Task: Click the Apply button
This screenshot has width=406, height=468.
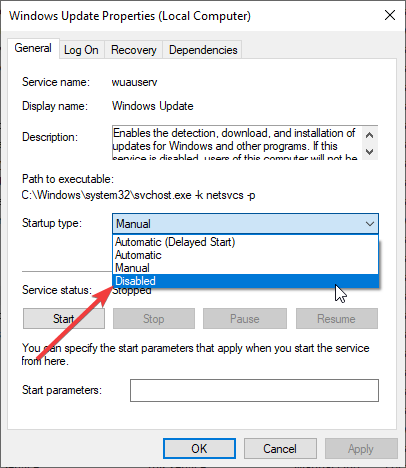Action: point(361,449)
